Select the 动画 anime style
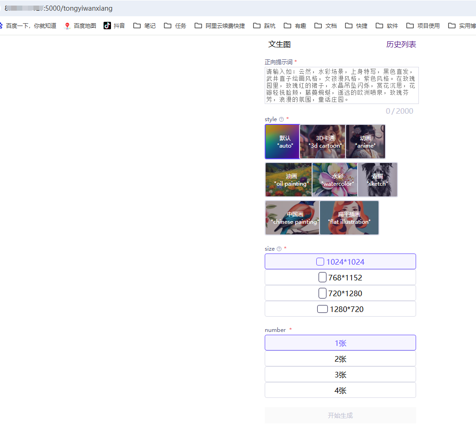 pyautogui.click(x=365, y=142)
